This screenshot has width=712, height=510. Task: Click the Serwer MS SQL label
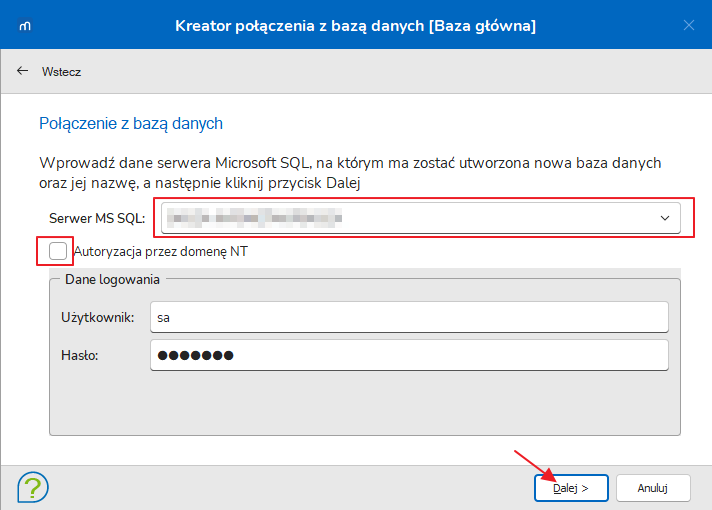[x=97, y=218]
